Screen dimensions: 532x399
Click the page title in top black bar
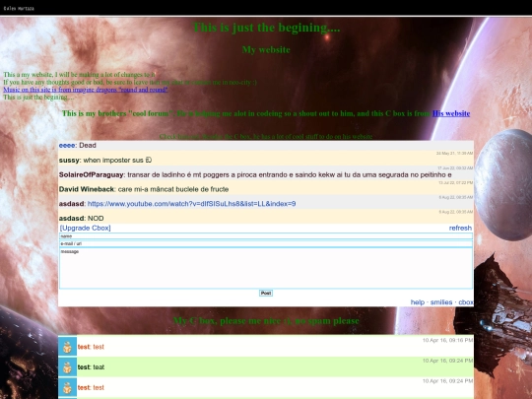(19, 9)
